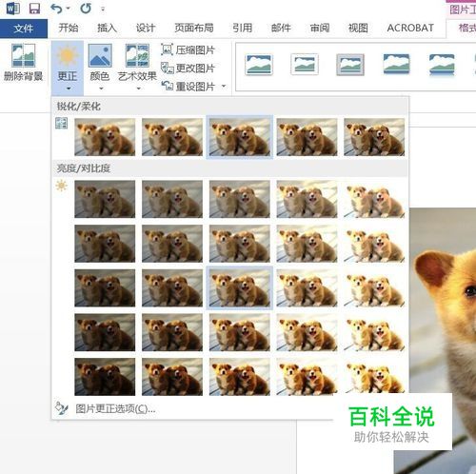Choose darkest low-contrast brightness preset, first row first
476x474 pixels.
(105, 199)
